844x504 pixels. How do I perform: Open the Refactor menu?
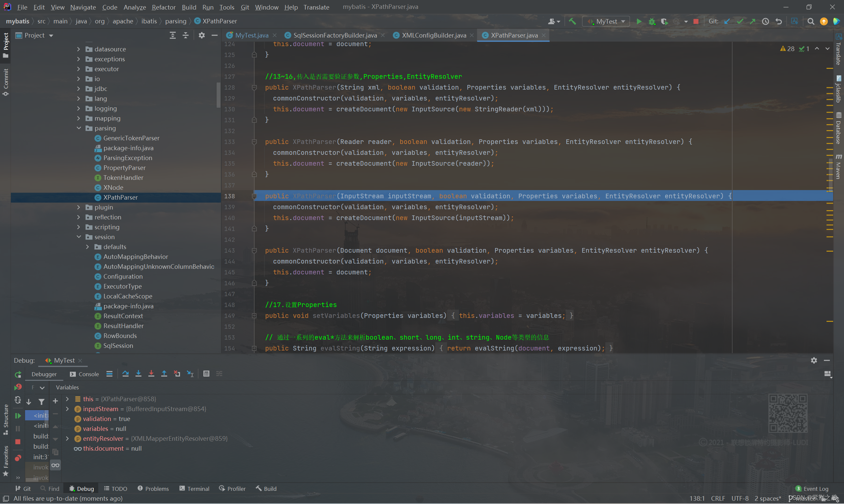pyautogui.click(x=164, y=7)
